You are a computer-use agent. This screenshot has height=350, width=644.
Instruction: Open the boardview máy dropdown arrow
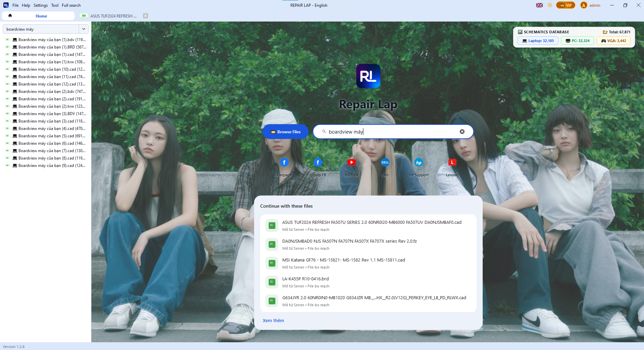click(84, 29)
